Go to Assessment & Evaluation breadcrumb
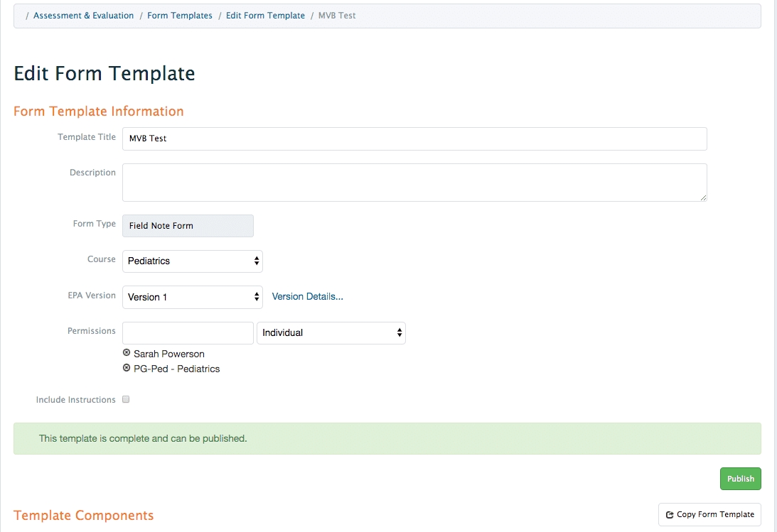Viewport: 777px width, 532px height. pyautogui.click(x=83, y=16)
